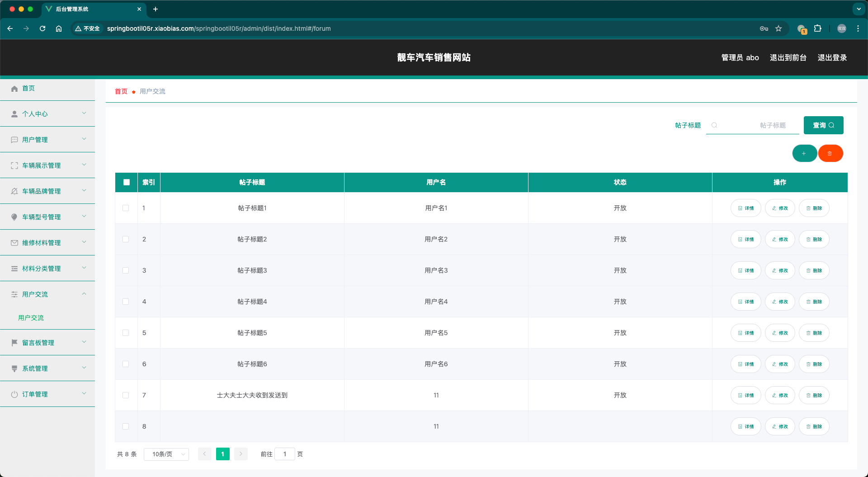
Task: Open the 10条/页 page size dropdown
Action: (166, 454)
